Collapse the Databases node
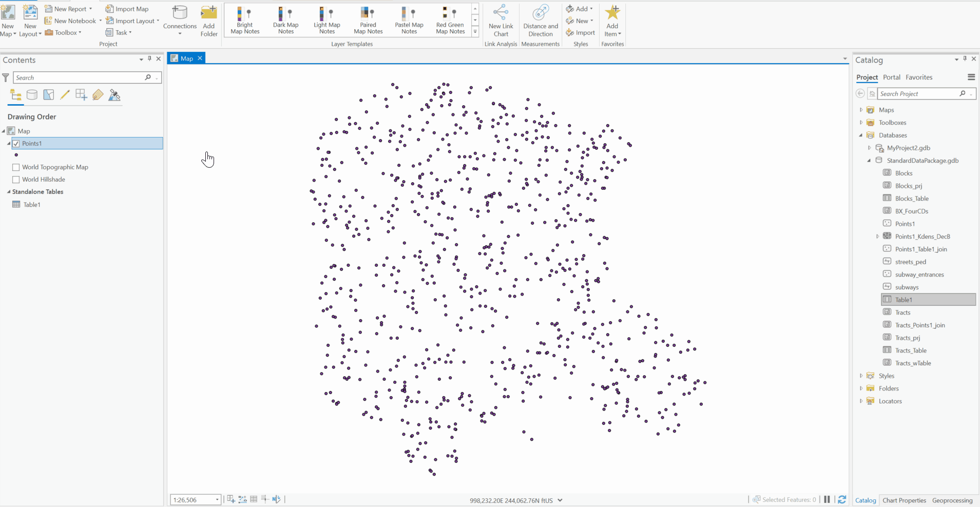Image resolution: width=980 pixels, height=507 pixels. 861,135
